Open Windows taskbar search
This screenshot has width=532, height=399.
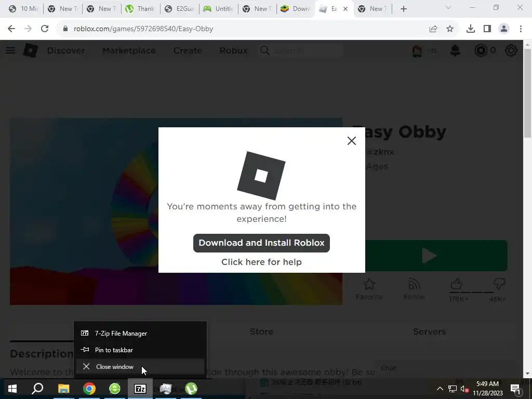pos(37,389)
